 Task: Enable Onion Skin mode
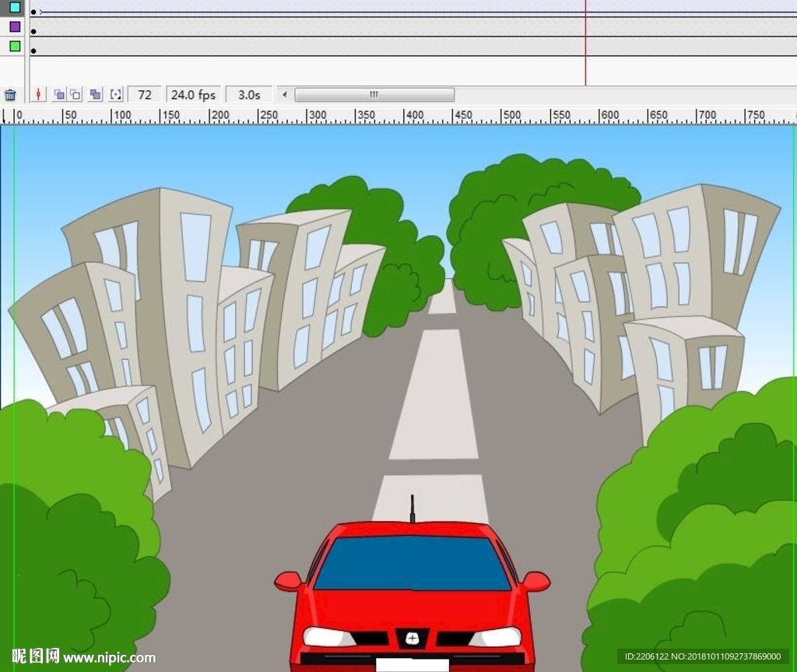click(59, 95)
